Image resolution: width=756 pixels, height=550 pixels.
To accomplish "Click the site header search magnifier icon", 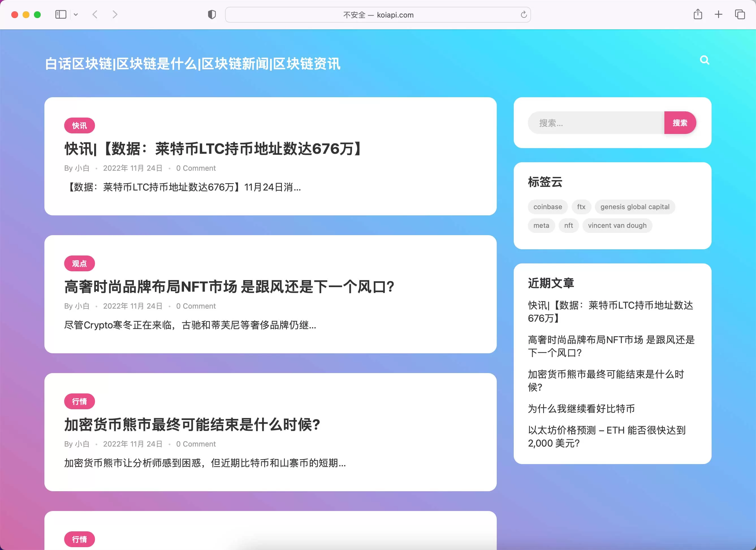I will click(x=704, y=60).
